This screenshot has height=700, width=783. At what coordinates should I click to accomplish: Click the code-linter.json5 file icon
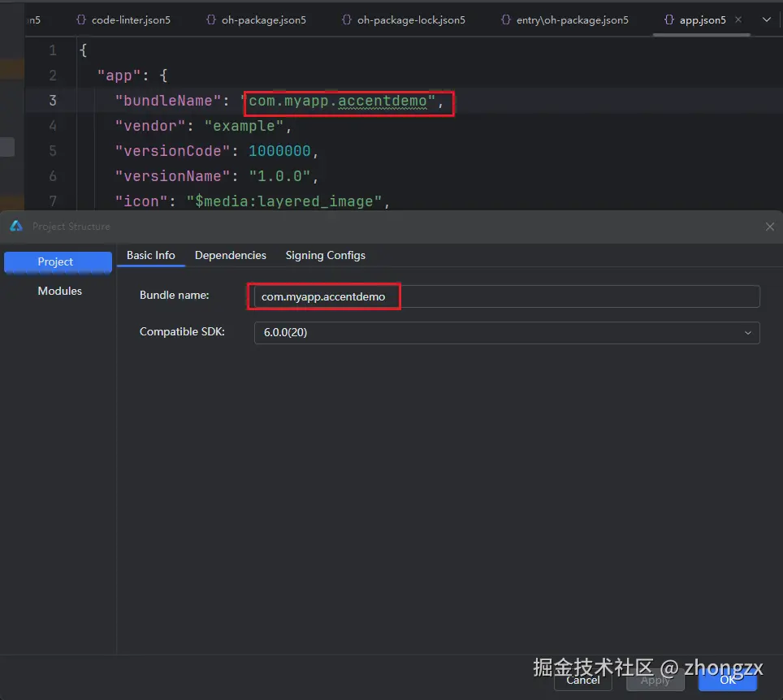81,20
